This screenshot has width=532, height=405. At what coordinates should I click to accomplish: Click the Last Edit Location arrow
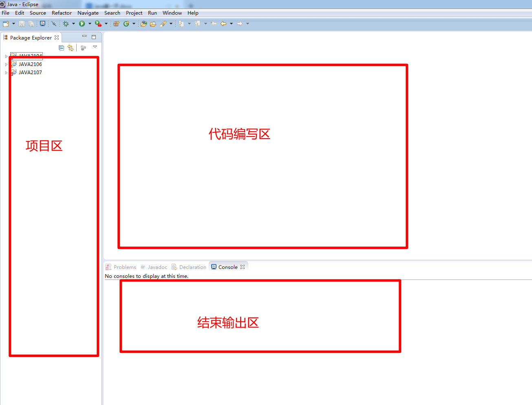[214, 24]
